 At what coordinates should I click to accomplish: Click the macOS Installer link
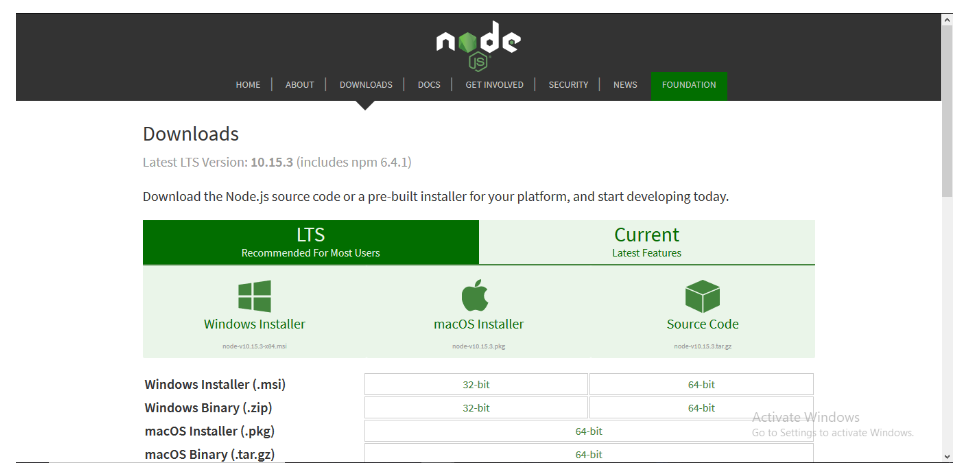point(479,324)
